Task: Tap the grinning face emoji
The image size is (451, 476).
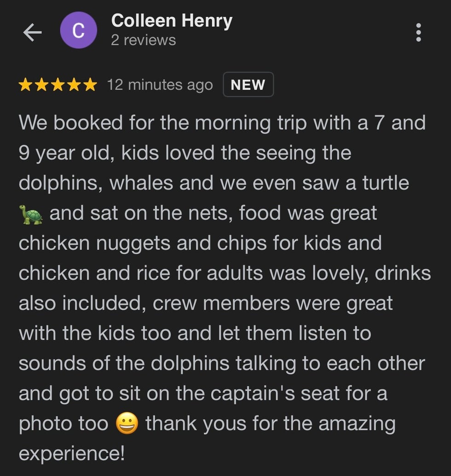Action: pos(127,424)
